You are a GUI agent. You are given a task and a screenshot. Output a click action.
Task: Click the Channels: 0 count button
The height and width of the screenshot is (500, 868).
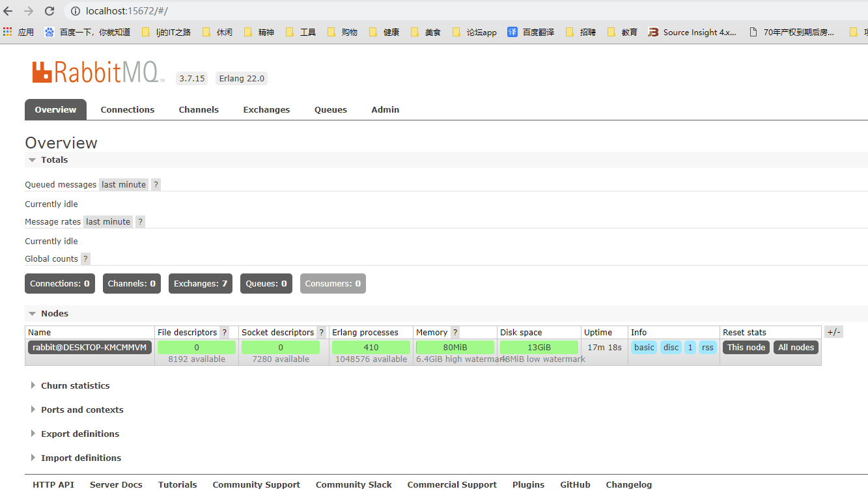coord(132,284)
